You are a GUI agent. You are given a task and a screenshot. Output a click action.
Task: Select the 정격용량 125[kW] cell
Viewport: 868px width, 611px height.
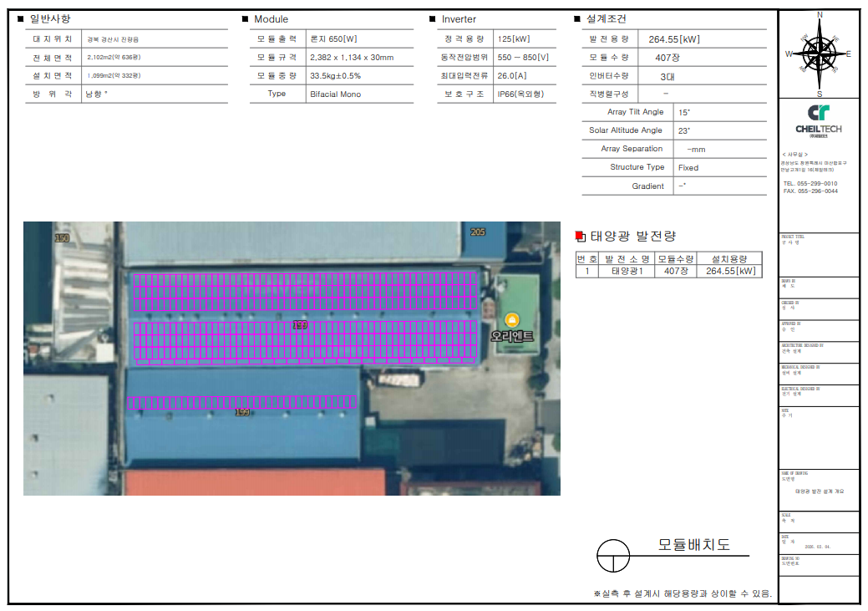pyautogui.click(x=514, y=39)
